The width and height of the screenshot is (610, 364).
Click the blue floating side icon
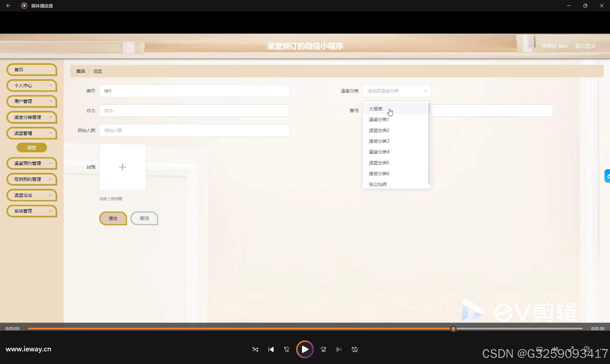607,176
